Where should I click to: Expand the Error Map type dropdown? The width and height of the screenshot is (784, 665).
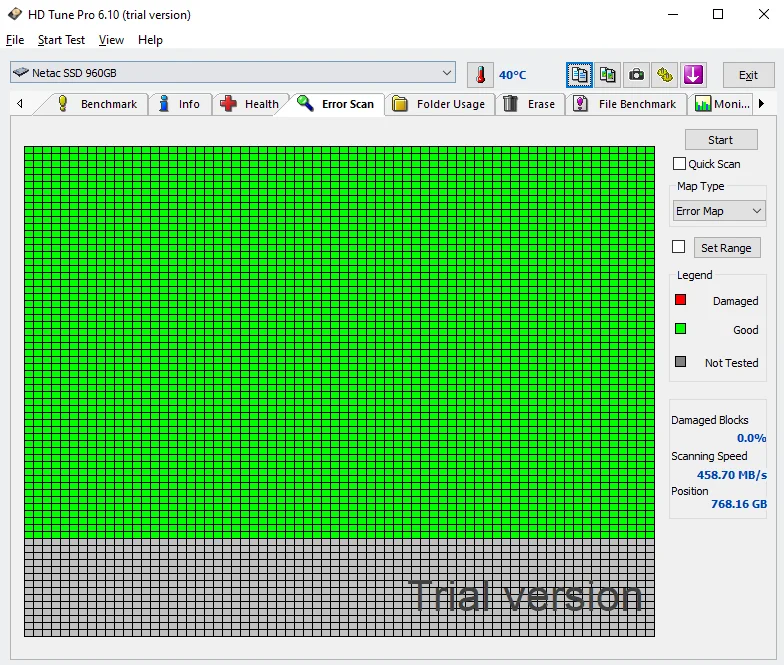pyautogui.click(x=718, y=211)
